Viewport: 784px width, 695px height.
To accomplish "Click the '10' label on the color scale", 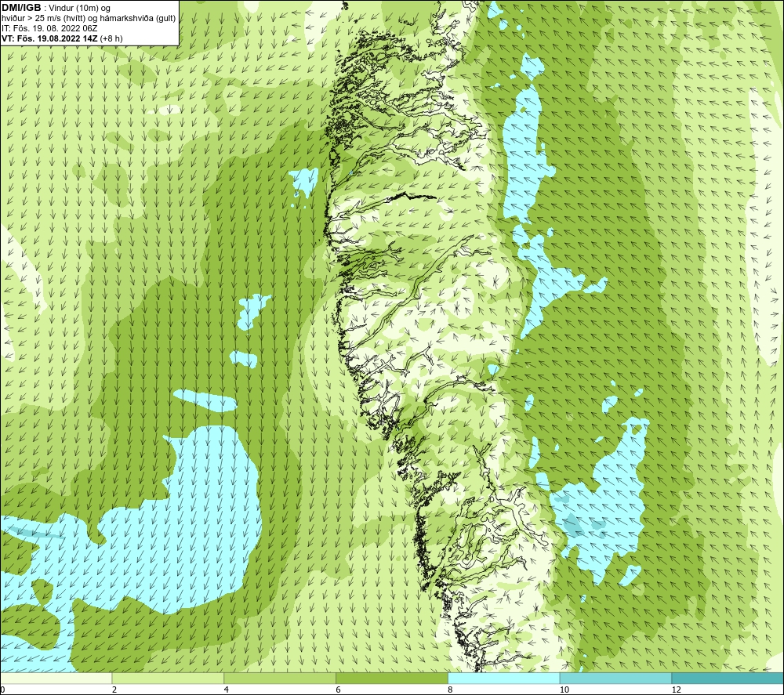I will coord(564,690).
